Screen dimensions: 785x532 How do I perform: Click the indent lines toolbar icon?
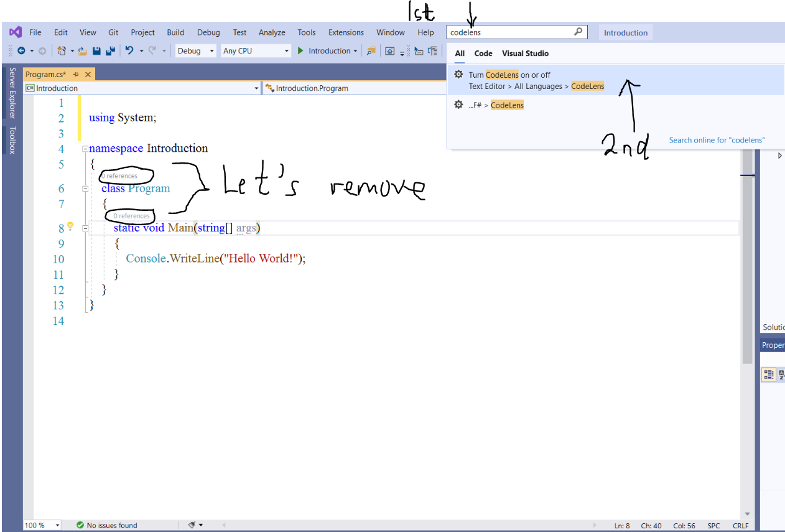coord(419,51)
